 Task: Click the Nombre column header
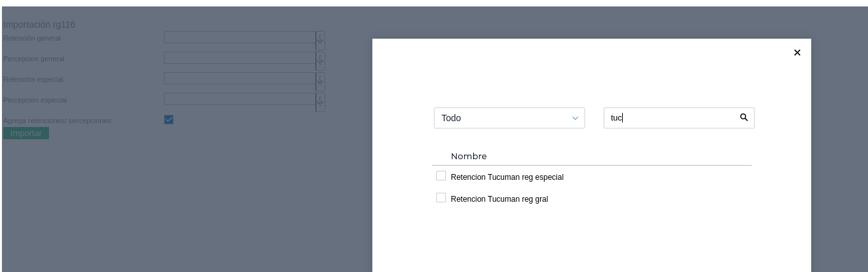coord(469,156)
